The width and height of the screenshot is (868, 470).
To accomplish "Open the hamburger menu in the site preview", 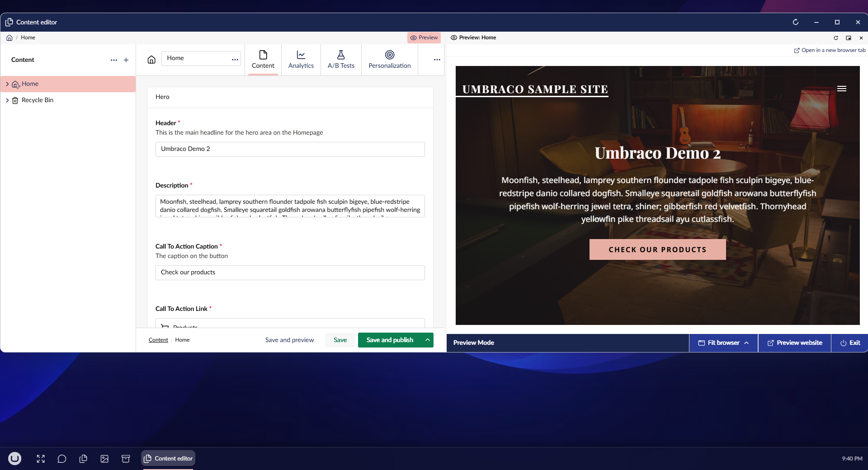I will click(842, 89).
